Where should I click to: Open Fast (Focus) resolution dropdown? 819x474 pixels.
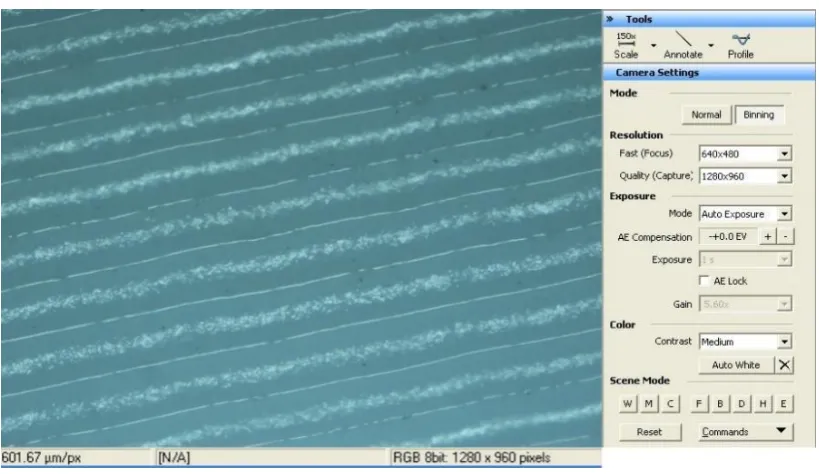(785, 154)
